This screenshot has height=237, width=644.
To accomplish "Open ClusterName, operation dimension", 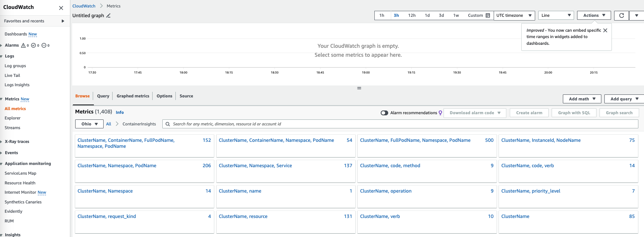I will pyautogui.click(x=386, y=191).
